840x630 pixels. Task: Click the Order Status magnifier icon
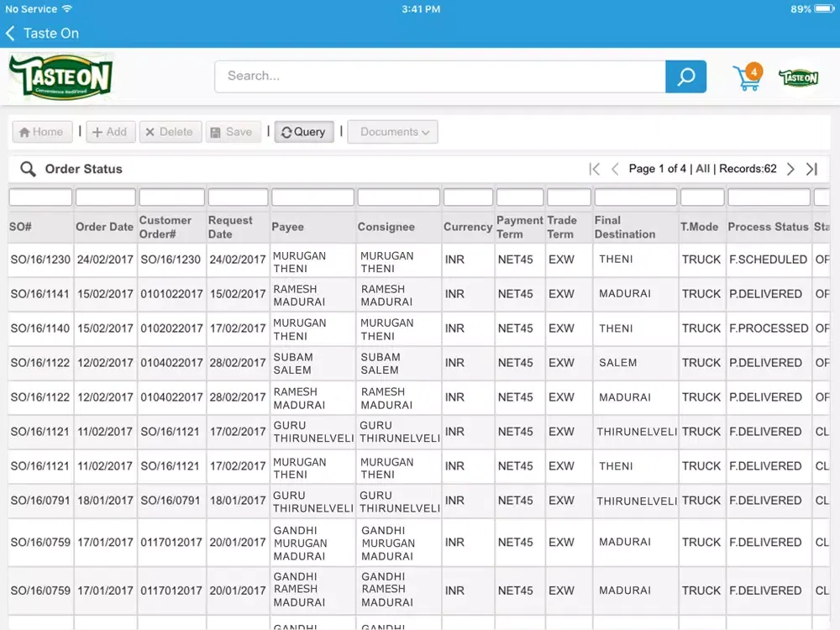tap(28, 169)
